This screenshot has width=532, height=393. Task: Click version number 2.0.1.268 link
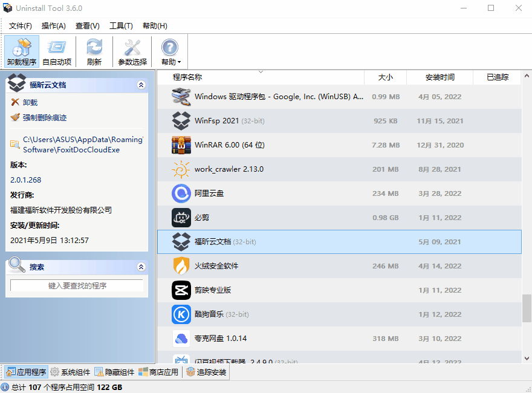click(26, 180)
